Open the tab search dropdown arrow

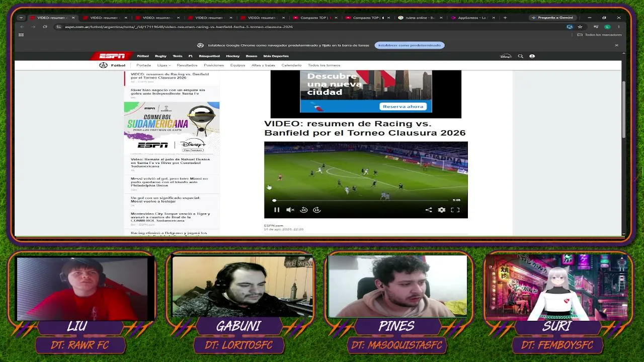(21, 18)
